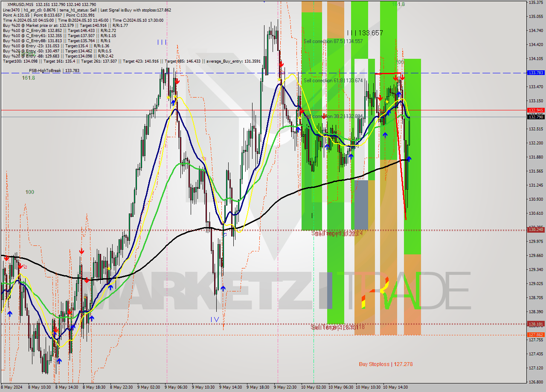This screenshot has height=392, width=546.
Task: Click the Sell correction 87.5 | 134.557 label
Action: 333,41
